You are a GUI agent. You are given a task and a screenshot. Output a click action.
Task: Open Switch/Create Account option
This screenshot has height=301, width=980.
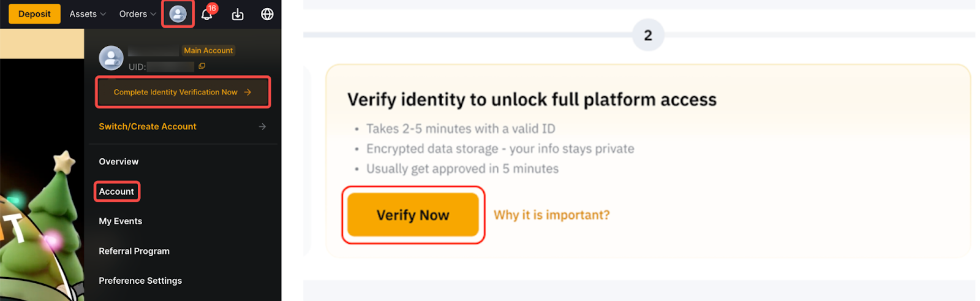pyautogui.click(x=148, y=126)
